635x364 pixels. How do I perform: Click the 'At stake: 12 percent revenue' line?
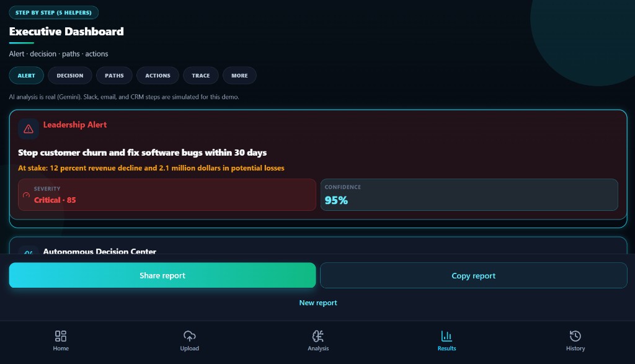point(151,168)
